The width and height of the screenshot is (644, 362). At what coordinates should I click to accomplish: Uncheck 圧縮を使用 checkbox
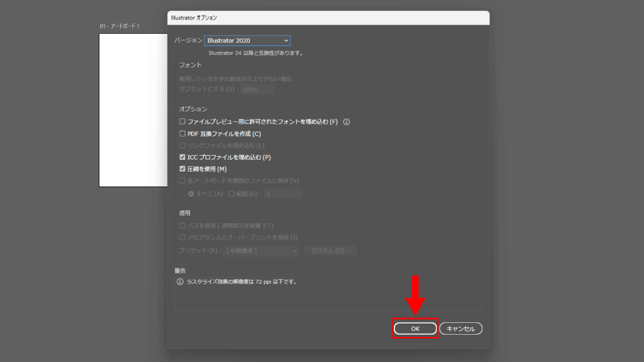[x=182, y=169]
